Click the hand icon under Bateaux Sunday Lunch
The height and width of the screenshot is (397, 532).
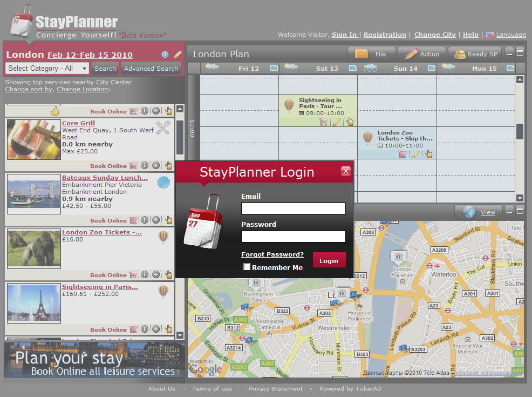pyautogui.click(x=169, y=220)
